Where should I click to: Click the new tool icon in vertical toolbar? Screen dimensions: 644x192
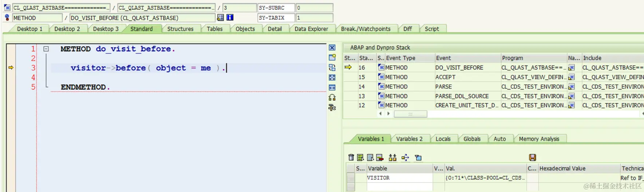[x=332, y=57]
